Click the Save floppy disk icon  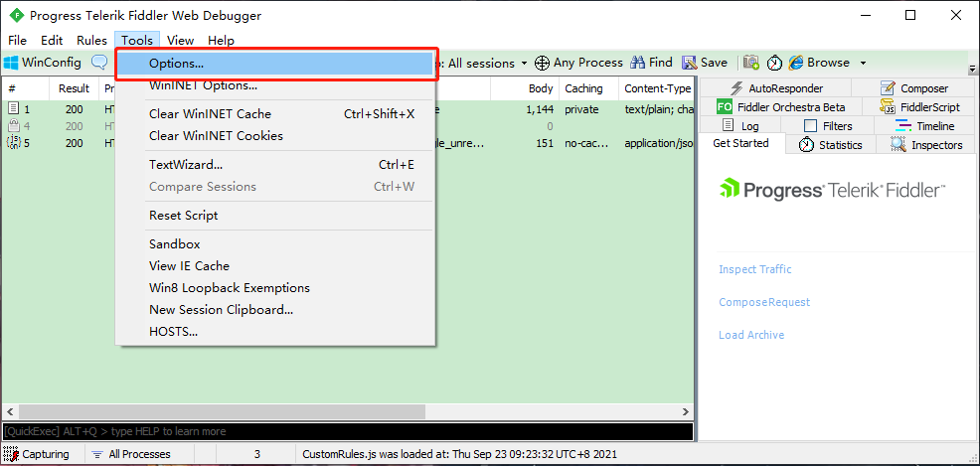(x=689, y=63)
